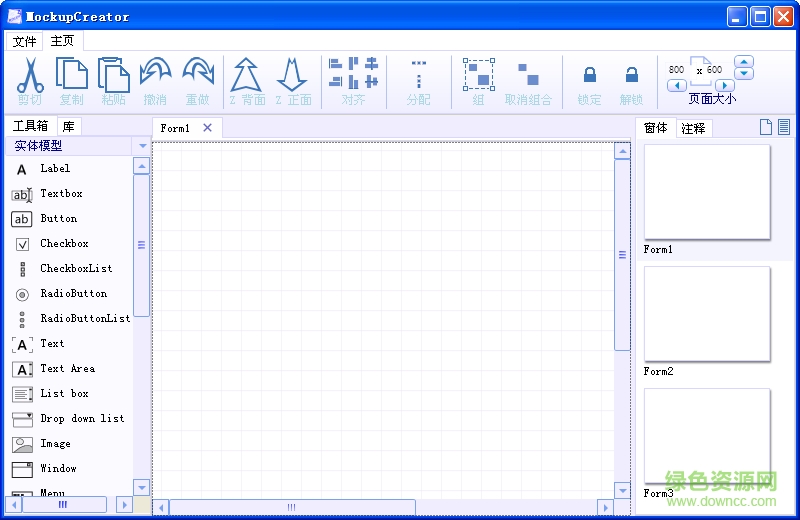Select the Form2 thumbnail
The image size is (800, 520).
pos(707,314)
